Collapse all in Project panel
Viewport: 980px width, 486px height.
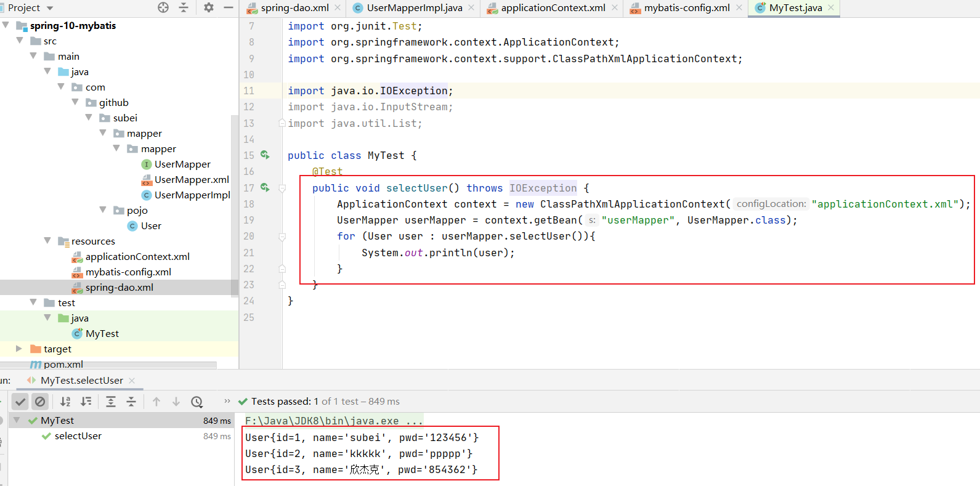click(x=184, y=7)
